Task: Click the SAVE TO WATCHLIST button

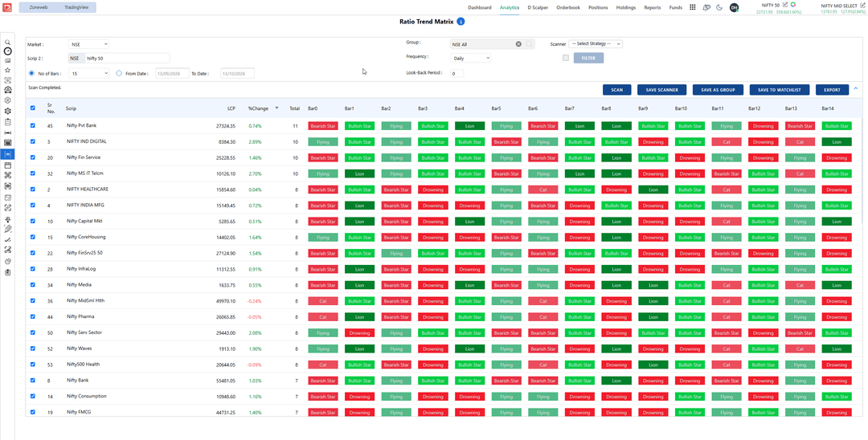Action: click(780, 90)
